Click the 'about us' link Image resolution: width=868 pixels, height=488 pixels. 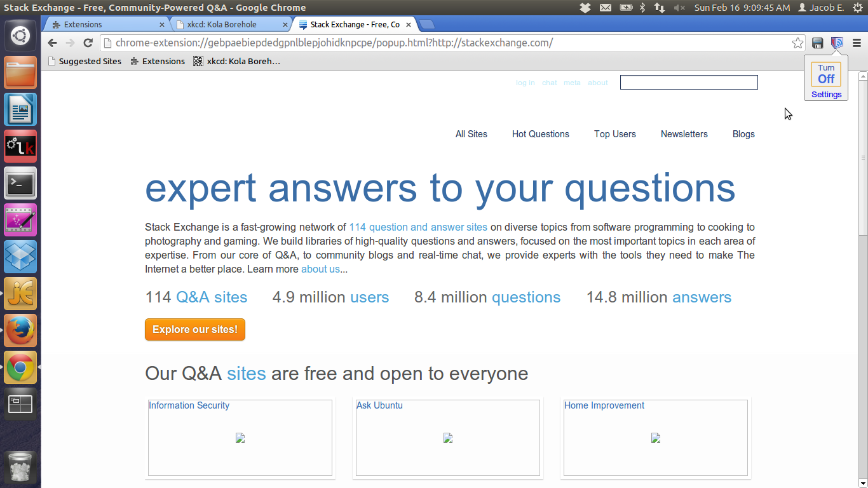pos(320,269)
